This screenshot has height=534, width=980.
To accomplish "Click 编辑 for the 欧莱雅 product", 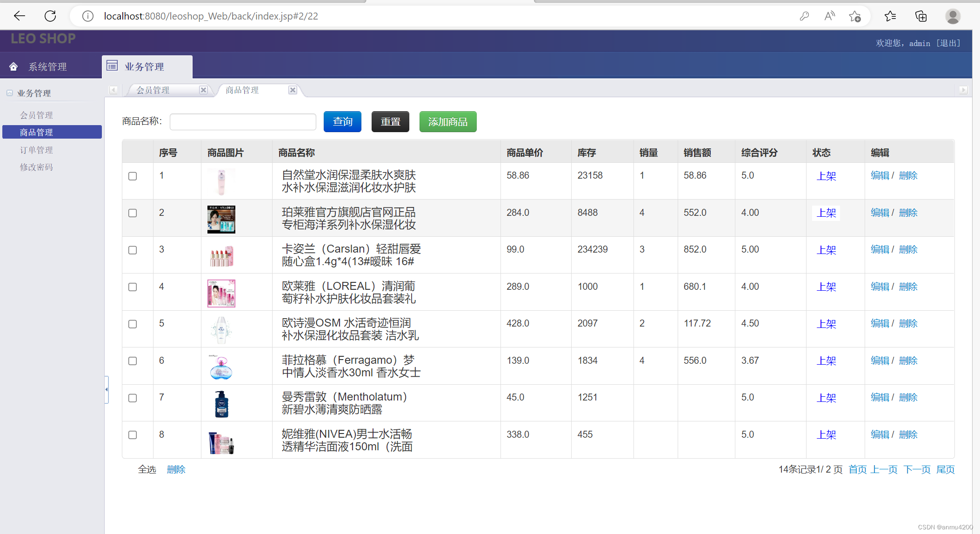I will point(880,287).
